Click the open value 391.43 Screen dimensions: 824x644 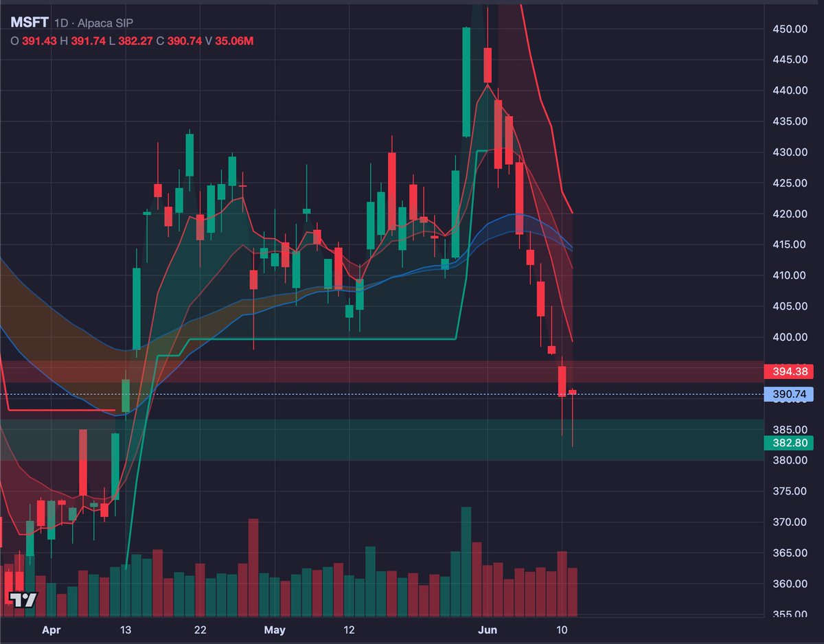tap(39, 41)
